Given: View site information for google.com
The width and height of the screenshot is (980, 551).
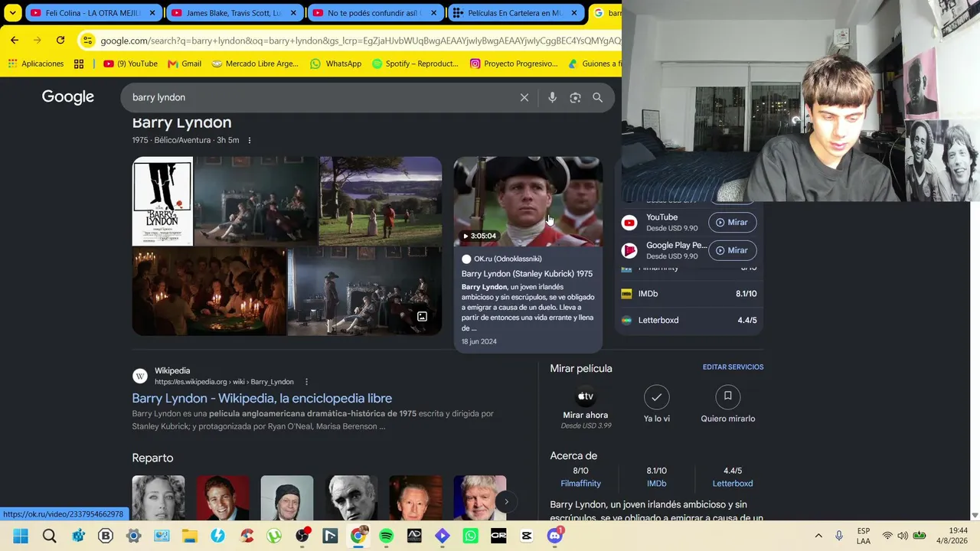Looking at the screenshot, I should 87,41.
